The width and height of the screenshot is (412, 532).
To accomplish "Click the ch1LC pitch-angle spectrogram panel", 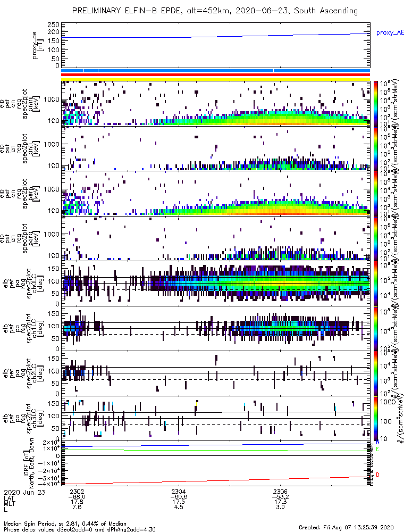I will coord(216,328).
